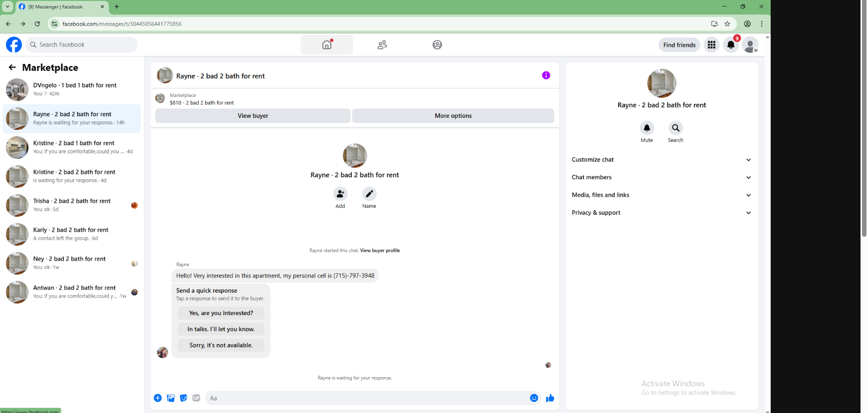This screenshot has height=413, width=868.
Task: Open the Ney conversation
Action: (72, 263)
